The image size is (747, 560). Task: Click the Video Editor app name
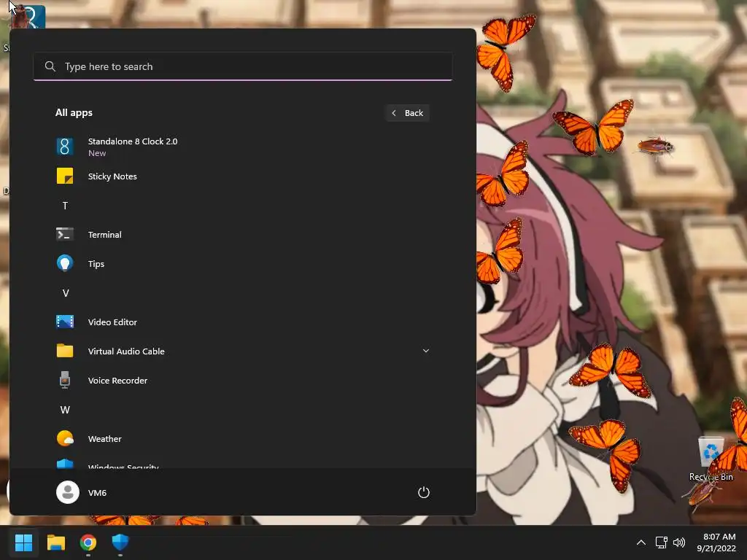click(112, 322)
